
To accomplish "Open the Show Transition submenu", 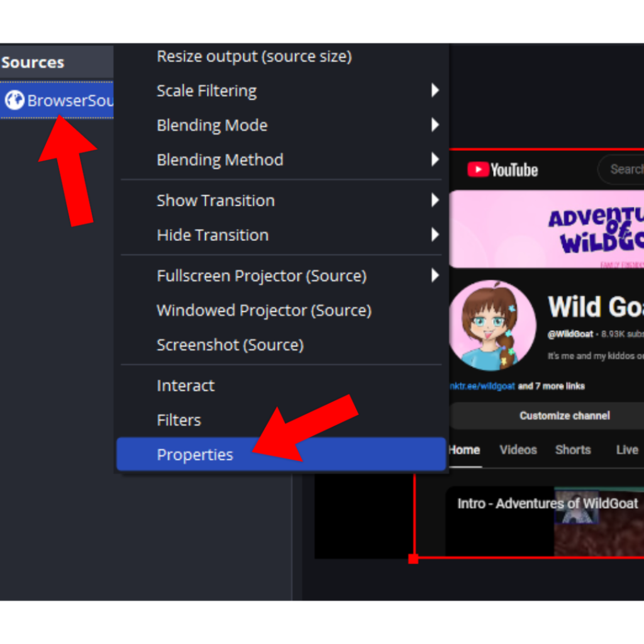I will pyautogui.click(x=216, y=200).
